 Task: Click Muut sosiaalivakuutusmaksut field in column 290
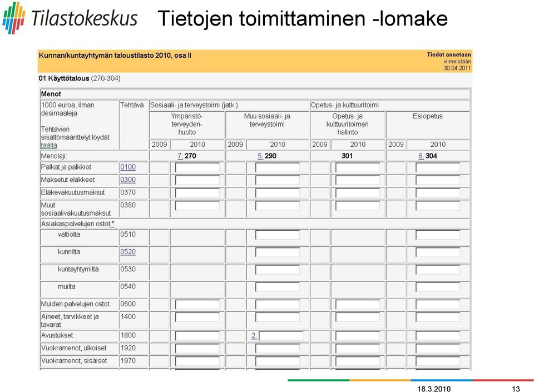tap(278, 206)
